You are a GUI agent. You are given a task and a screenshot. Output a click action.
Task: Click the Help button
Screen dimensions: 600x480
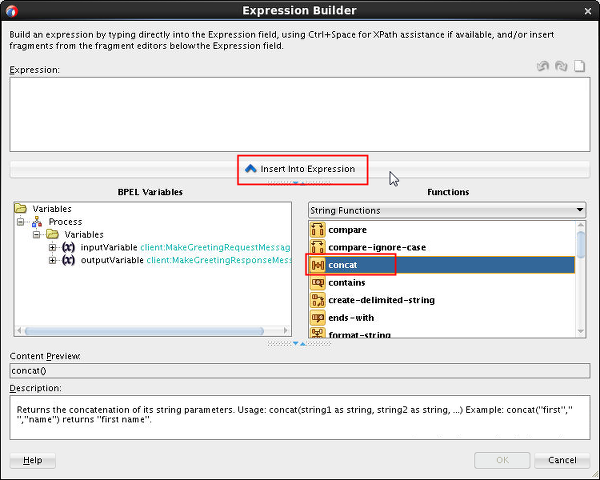(32, 460)
